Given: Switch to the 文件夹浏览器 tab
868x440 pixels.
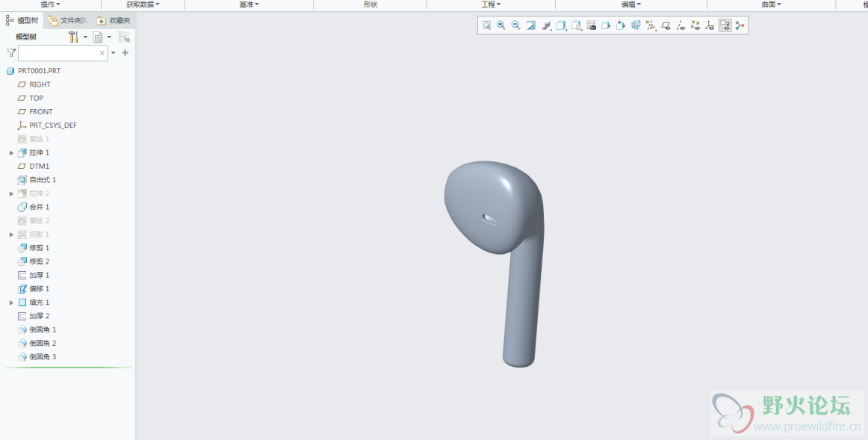Looking at the screenshot, I should point(67,20).
